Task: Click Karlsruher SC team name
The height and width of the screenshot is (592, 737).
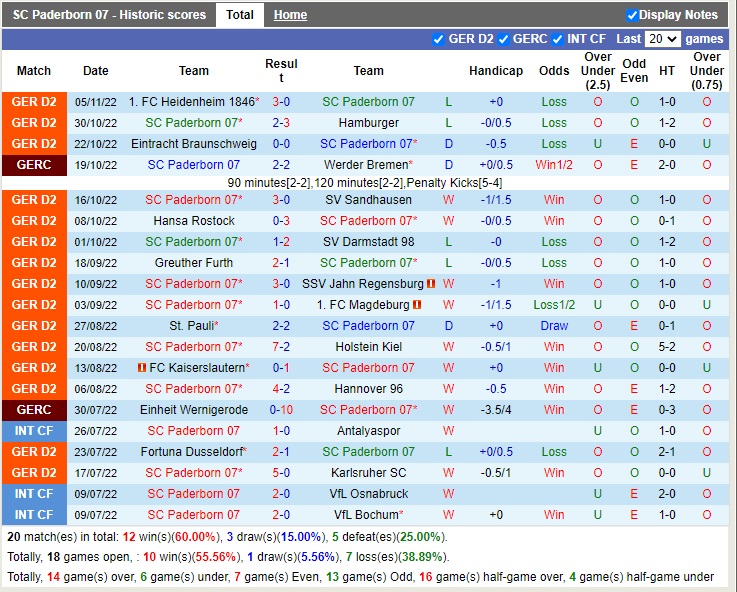Action: click(x=368, y=473)
